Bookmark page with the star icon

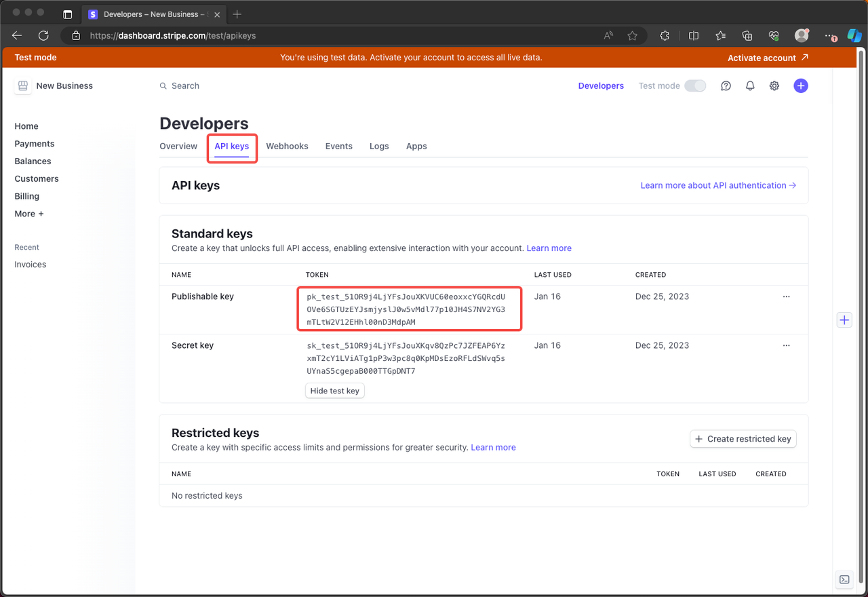click(632, 36)
